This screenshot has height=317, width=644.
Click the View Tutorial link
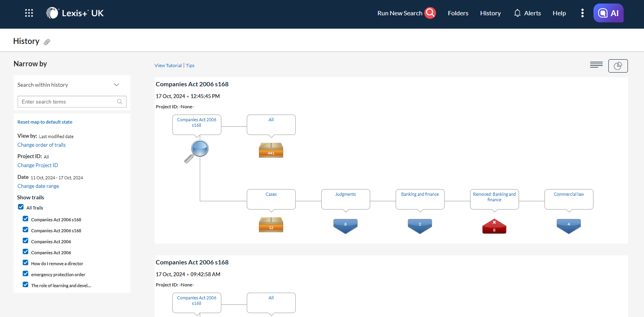click(x=168, y=66)
